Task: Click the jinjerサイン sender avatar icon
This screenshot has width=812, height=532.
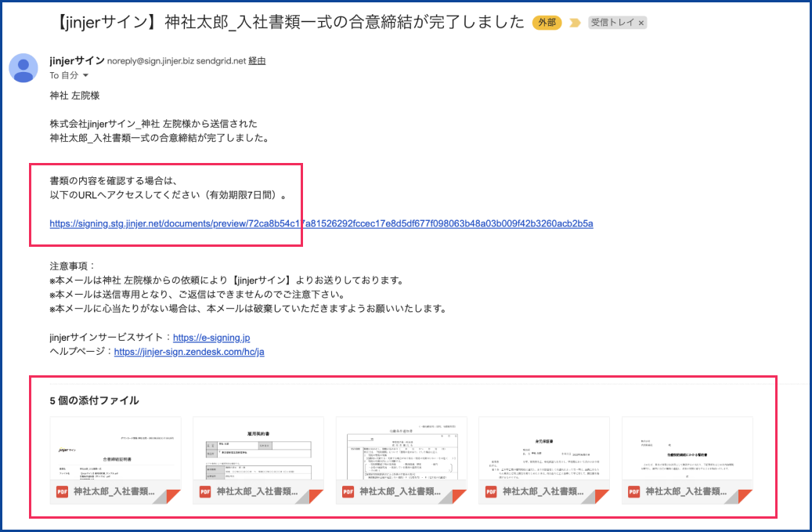Action: click(x=23, y=68)
